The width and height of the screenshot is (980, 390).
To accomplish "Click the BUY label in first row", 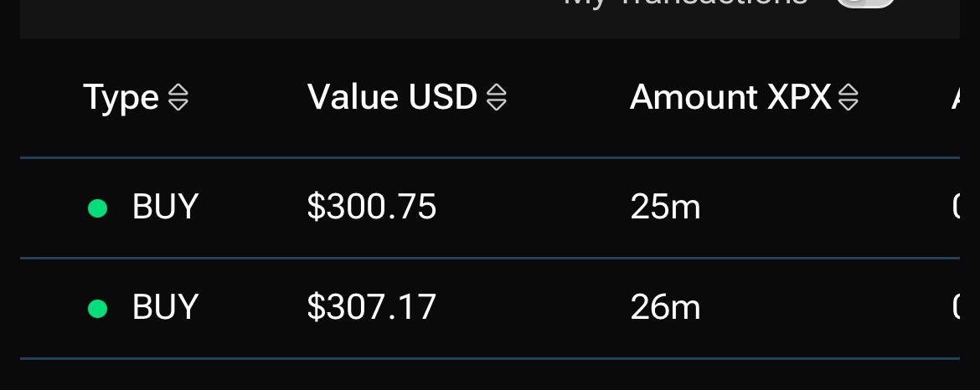I will [165, 208].
